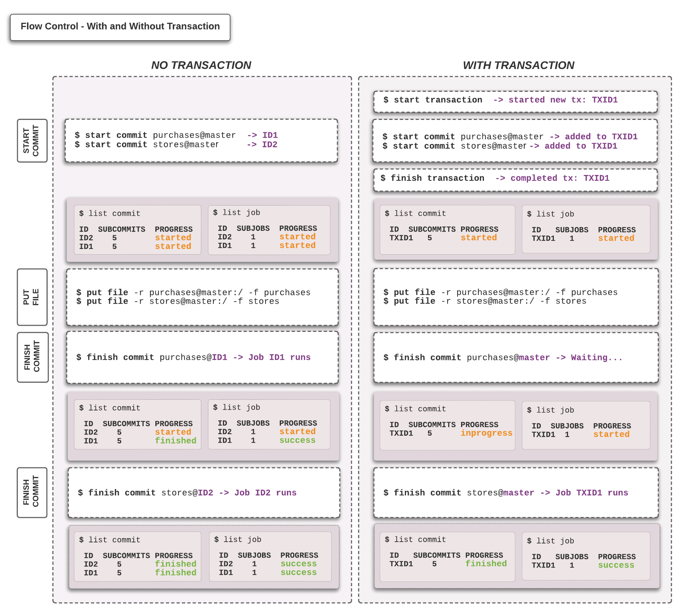This screenshot has width=685, height=616.
Task: Click the first no-transaction list job panel
Action: 269,230
